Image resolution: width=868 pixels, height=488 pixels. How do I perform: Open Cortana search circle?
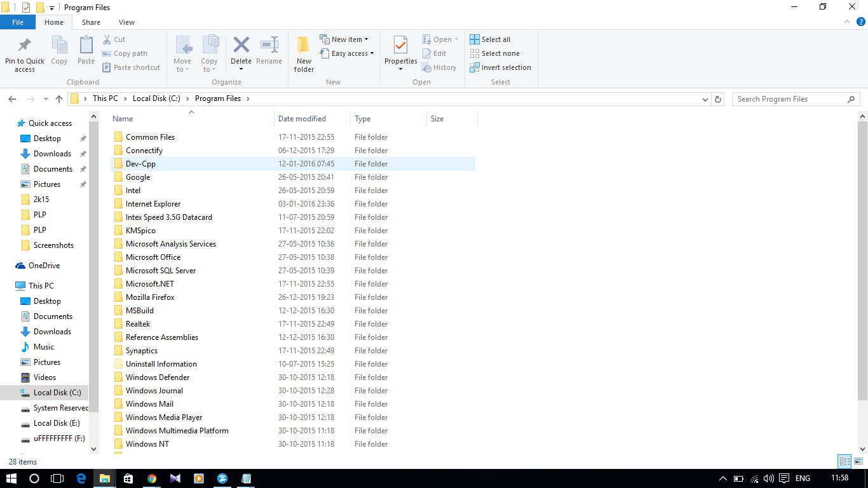(x=34, y=478)
